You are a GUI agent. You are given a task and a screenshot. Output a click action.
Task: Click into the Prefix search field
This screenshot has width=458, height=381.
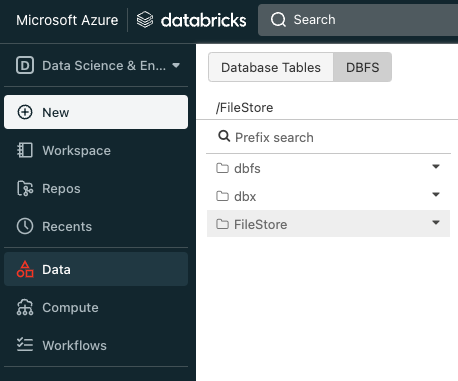point(328,137)
